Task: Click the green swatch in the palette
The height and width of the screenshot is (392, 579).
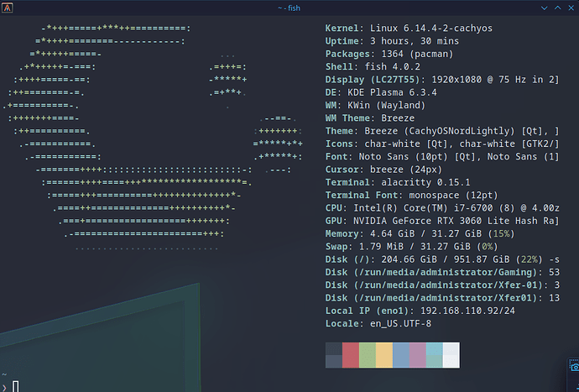Action: pyautogui.click(x=368, y=355)
